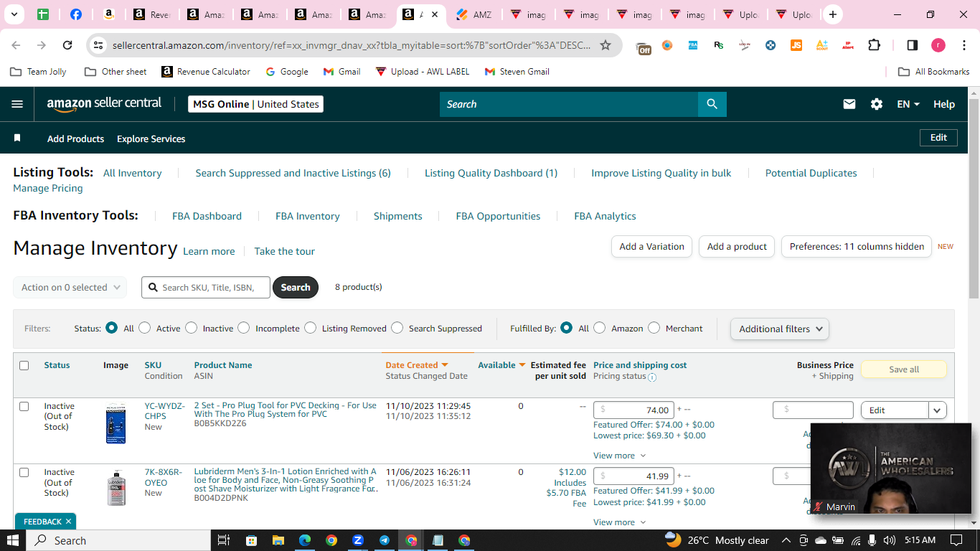This screenshot has height=551, width=980.
Task: Click Preferences: 11 columns hidden
Action: click(x=857, y=246)
